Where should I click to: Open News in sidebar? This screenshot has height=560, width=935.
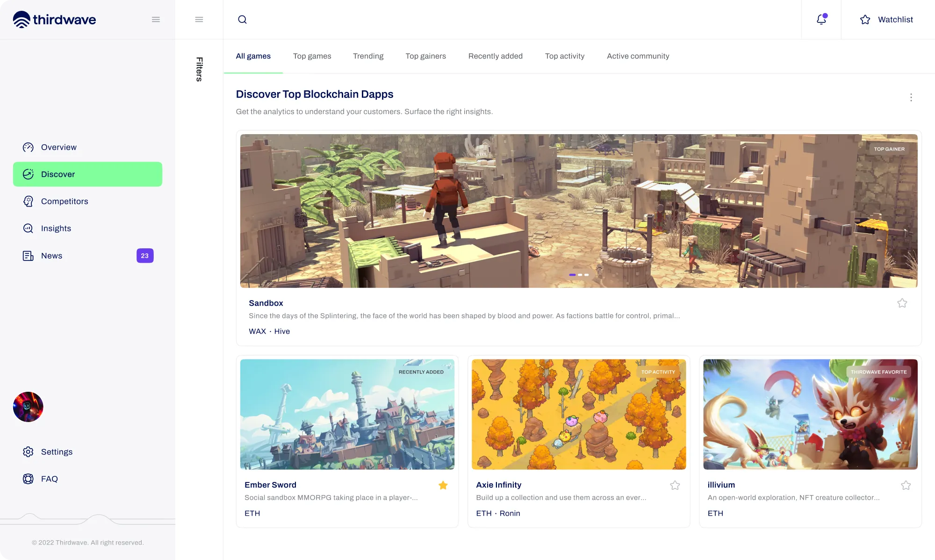[x=87, y=256]
